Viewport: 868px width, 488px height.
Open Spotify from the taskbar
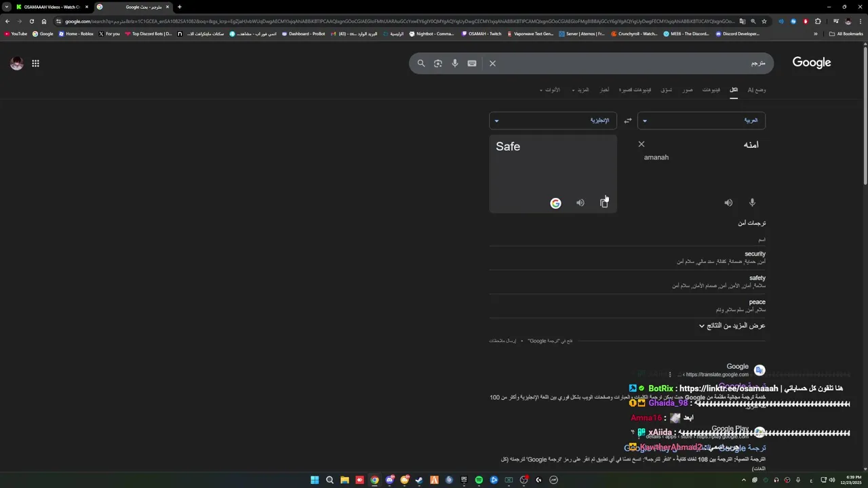(479, 480)
